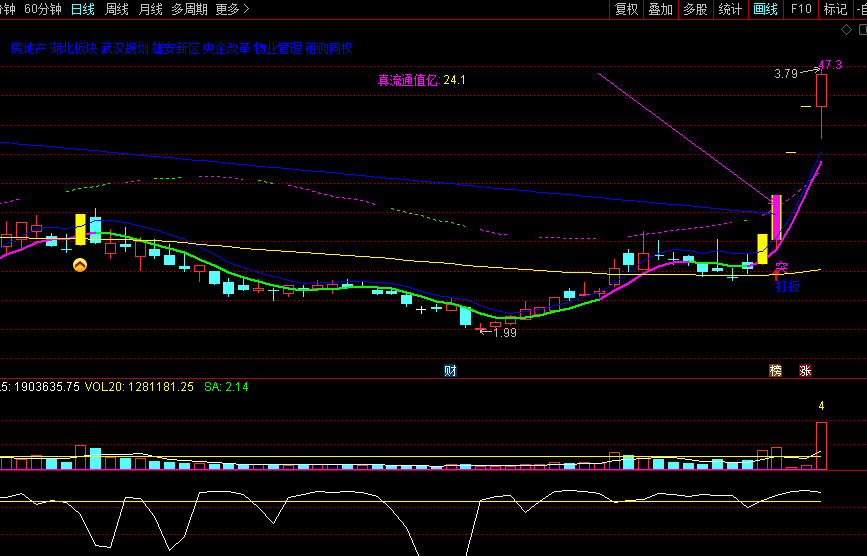
Task: Open the 统计 statistics tool
Action: pyautogui.click(x=730, y=9)
